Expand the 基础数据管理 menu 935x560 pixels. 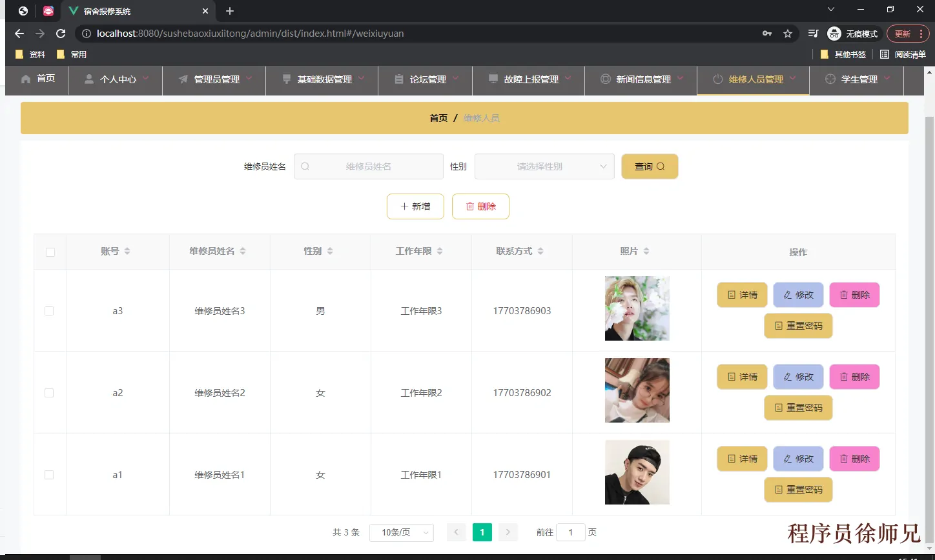coord(322,79)
